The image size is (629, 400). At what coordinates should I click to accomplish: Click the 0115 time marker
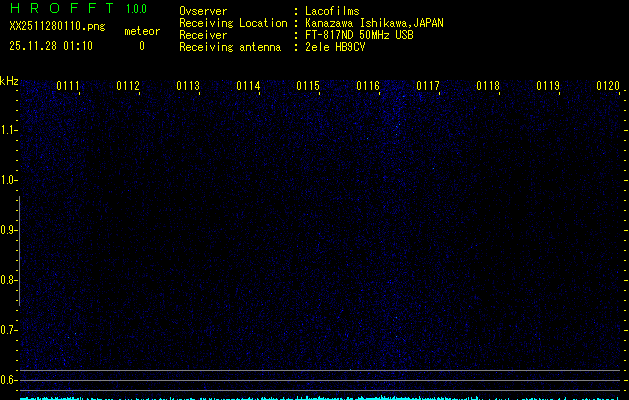click(x=308, y=86)
